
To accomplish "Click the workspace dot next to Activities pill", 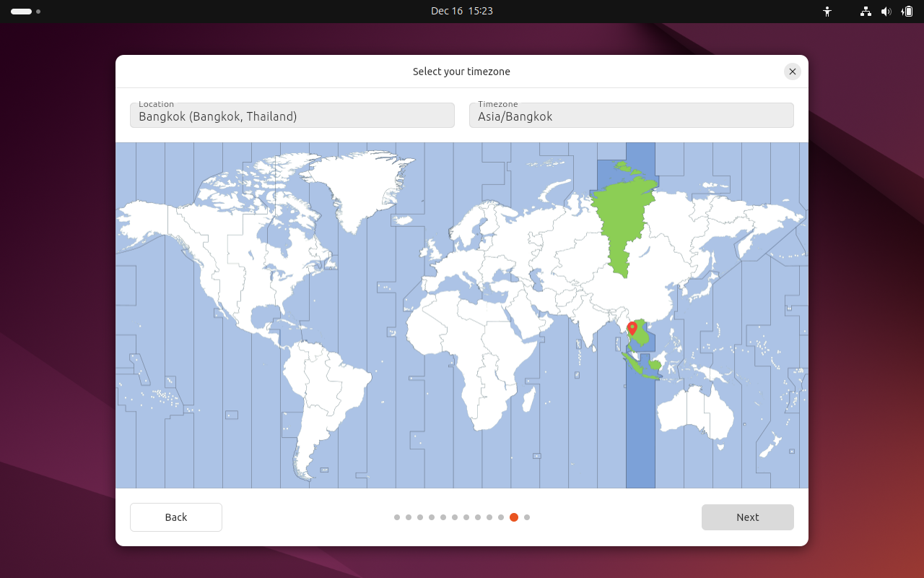I will tap(38, 12).
